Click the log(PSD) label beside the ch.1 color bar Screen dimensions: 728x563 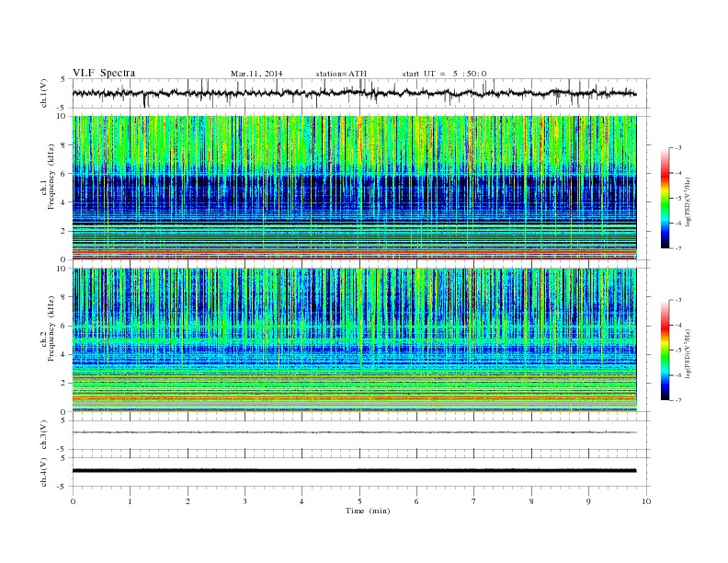click(688, 201)
